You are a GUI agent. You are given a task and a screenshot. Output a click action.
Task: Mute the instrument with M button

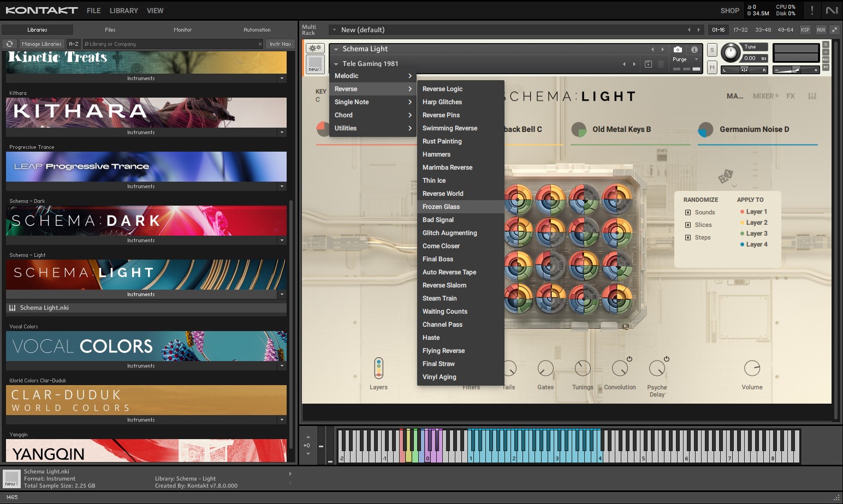pos(712,67)
